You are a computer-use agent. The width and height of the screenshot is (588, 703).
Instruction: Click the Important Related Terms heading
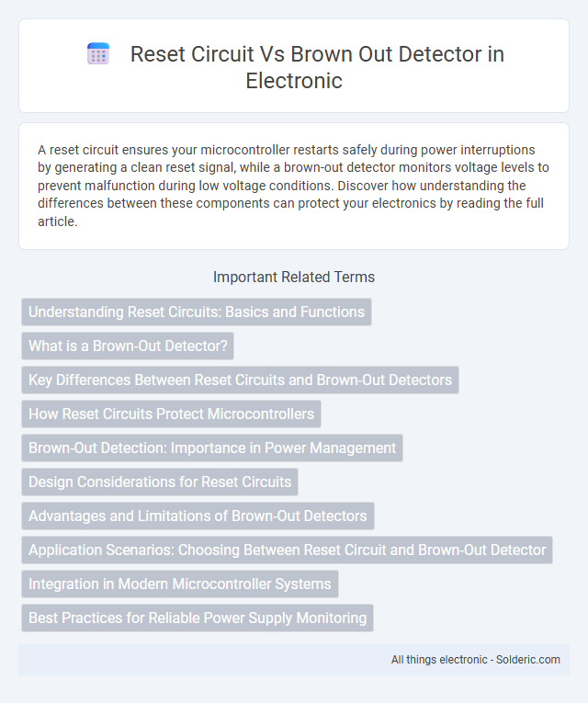(x=294, y=278)
